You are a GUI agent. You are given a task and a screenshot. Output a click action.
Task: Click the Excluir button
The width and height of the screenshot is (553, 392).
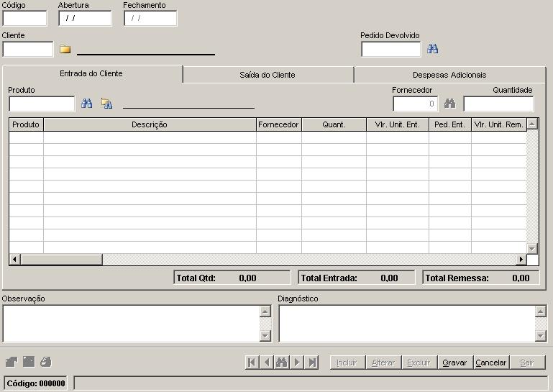(x=419, y=363)
